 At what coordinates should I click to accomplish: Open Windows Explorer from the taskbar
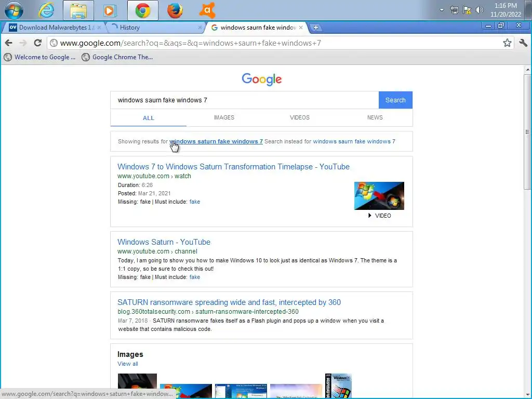pyautogui.click(x=78, y=10)
